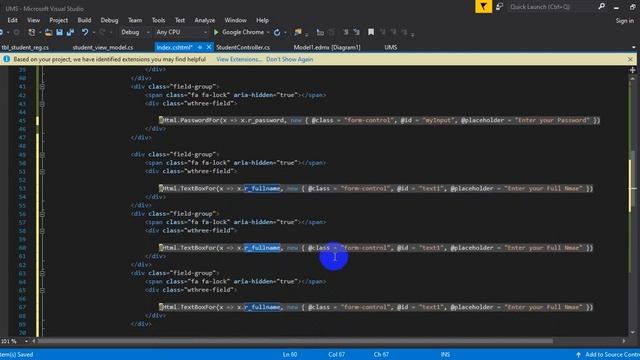Open the yellow notifications flag icon
Viewport: 640px width, 360px height.
[x=484, y=7]
